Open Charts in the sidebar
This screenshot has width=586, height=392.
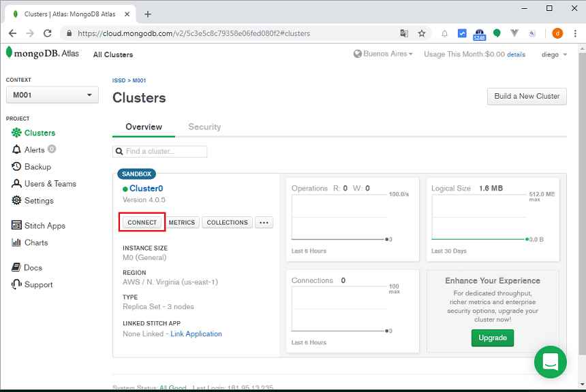coord(30,243)
